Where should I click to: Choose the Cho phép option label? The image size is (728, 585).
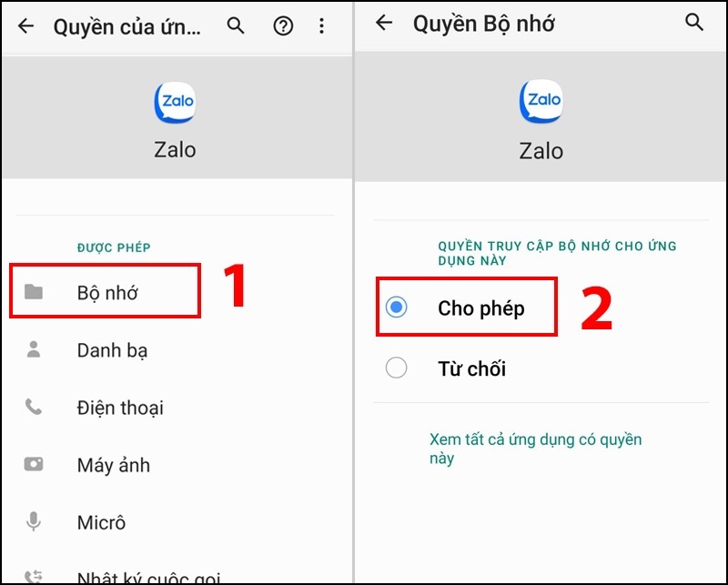(481, 308)
